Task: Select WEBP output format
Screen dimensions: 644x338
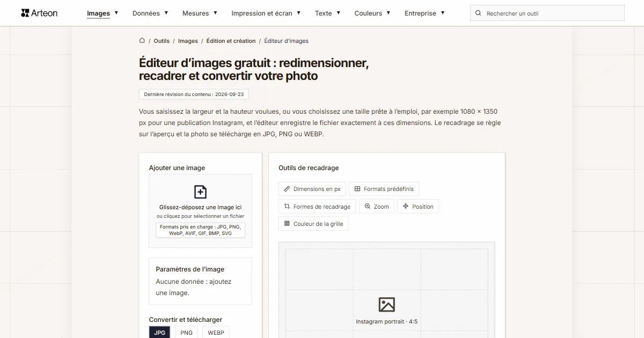Action: [x=216, y=333]
